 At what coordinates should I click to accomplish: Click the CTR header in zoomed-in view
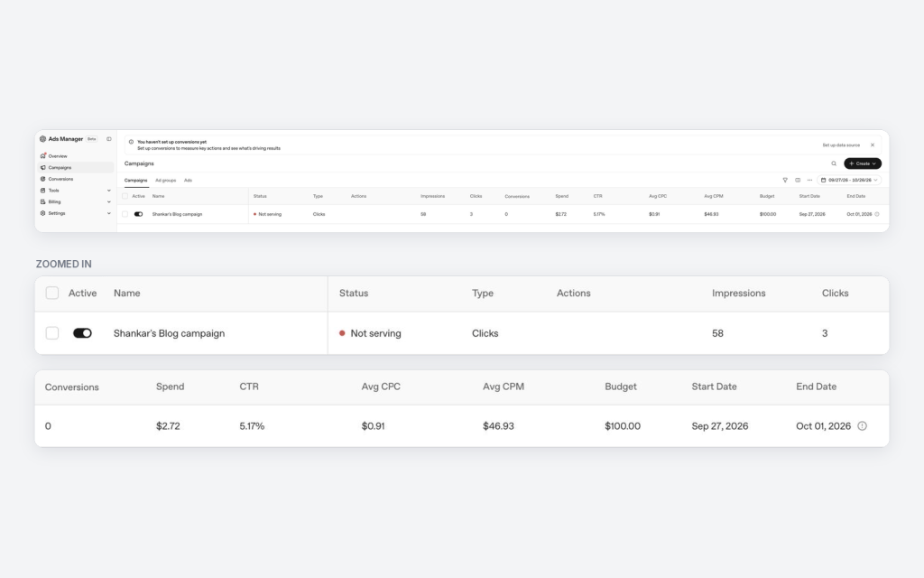pyautogui.click(x=249, y=387)
